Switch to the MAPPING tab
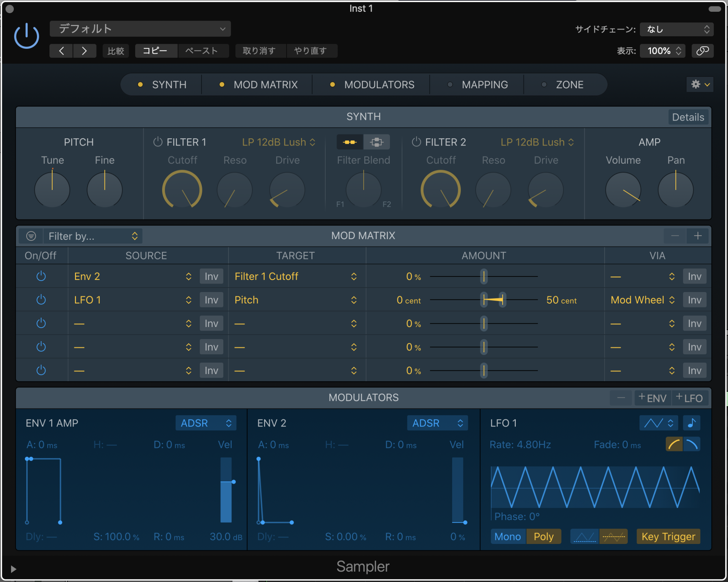 click(485, 84)
